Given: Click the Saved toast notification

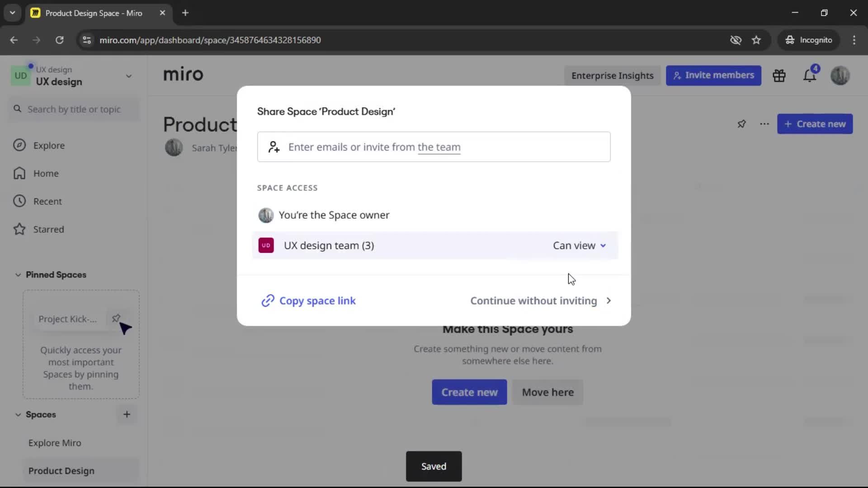Looking at the screenshot, I should (x=434, y=466).
